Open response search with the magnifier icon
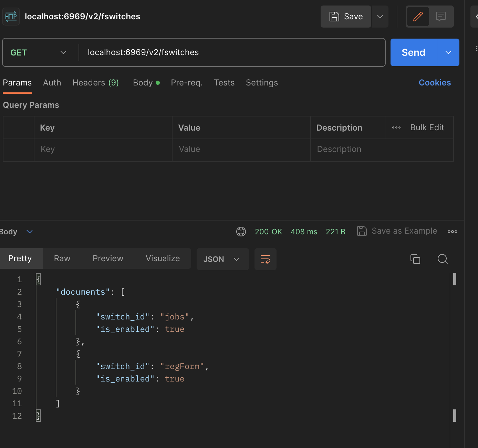 443,259
